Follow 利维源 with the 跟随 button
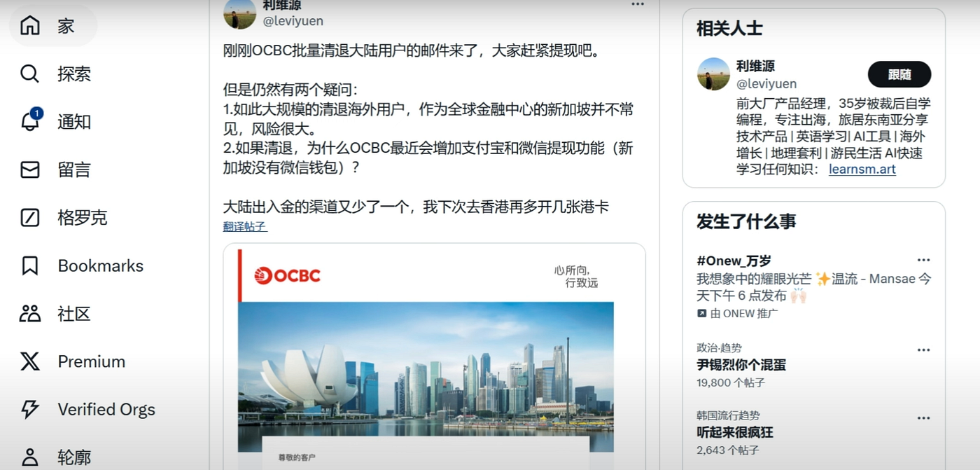This screenshot has height=470, width=980. (899, 74)
